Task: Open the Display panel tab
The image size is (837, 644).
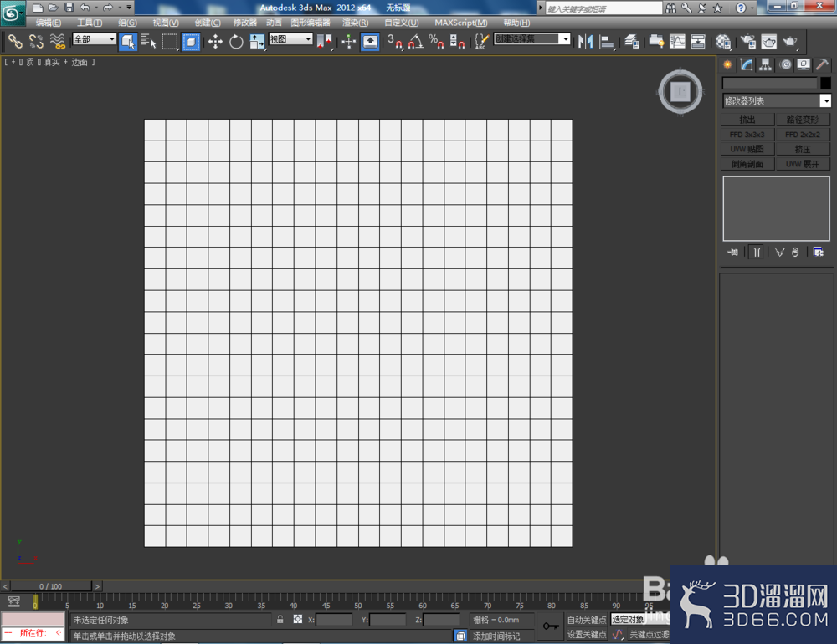Action: tap(804, 64)
